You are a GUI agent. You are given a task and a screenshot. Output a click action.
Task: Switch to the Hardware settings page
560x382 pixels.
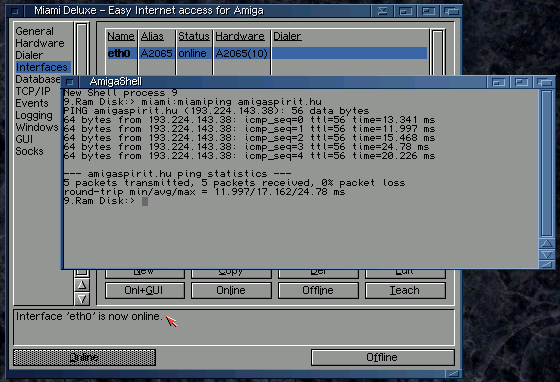(40, 43)
